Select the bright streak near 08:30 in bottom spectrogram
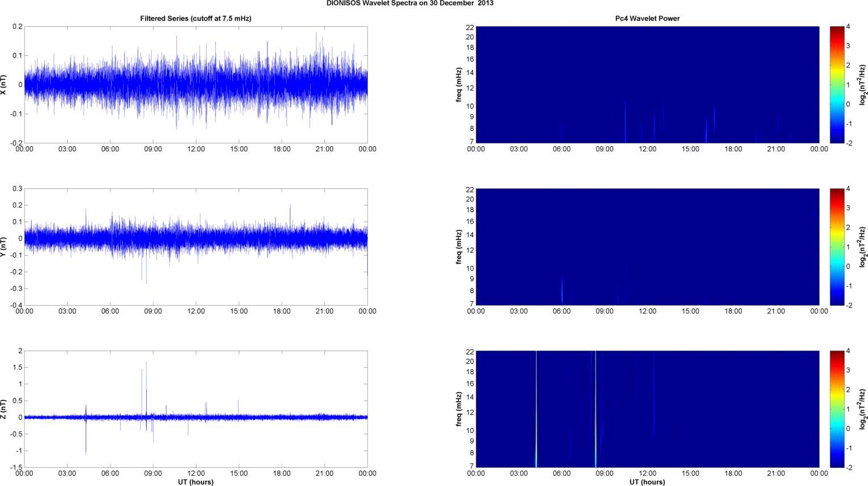Screen dimensions: 868x486 pyautogui.click(x=595, y=410)
